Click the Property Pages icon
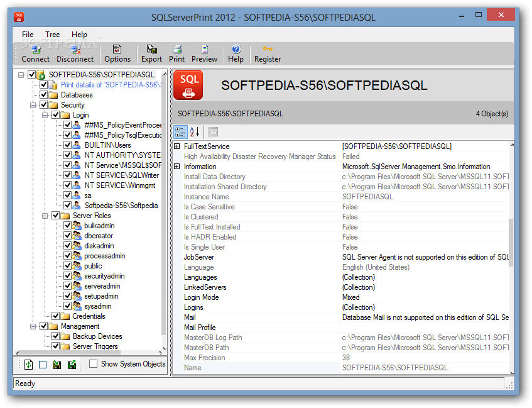The height and width of the screenshot is (408, 532). coord(213,132)
